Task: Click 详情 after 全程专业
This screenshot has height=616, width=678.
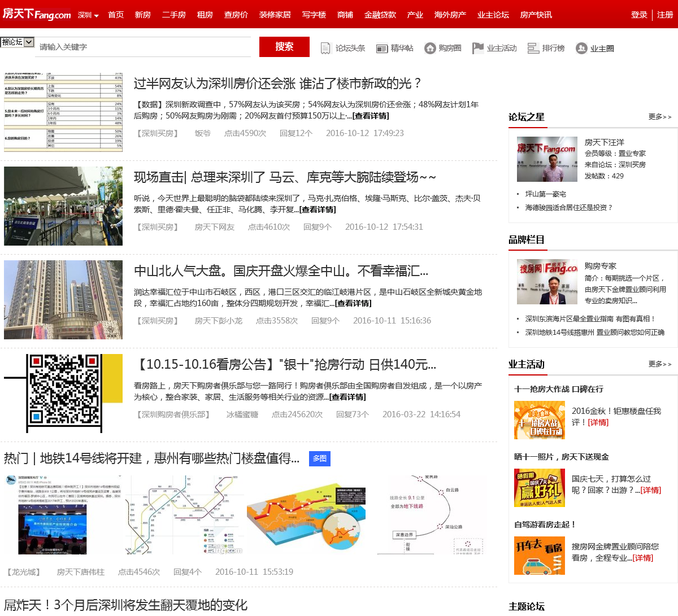Action: [643, 558]
